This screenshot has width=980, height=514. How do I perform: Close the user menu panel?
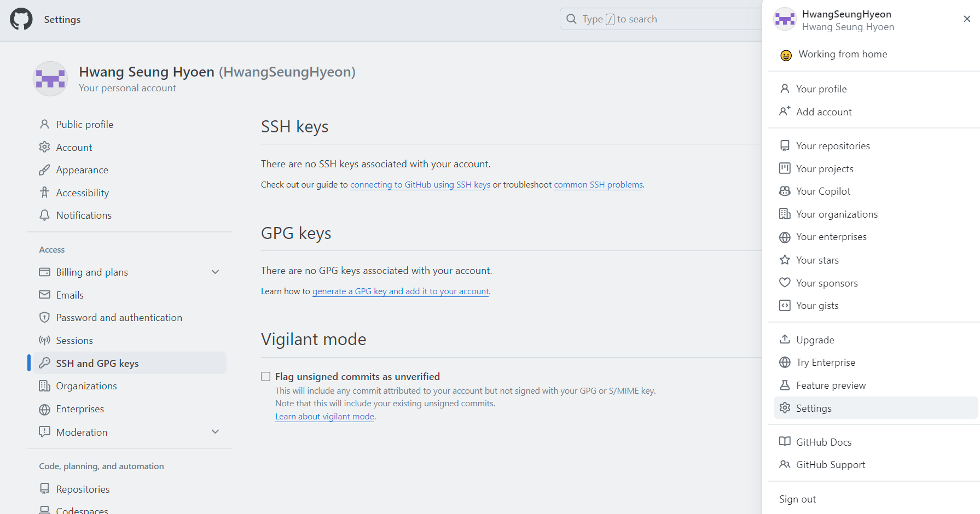(967, 19)
